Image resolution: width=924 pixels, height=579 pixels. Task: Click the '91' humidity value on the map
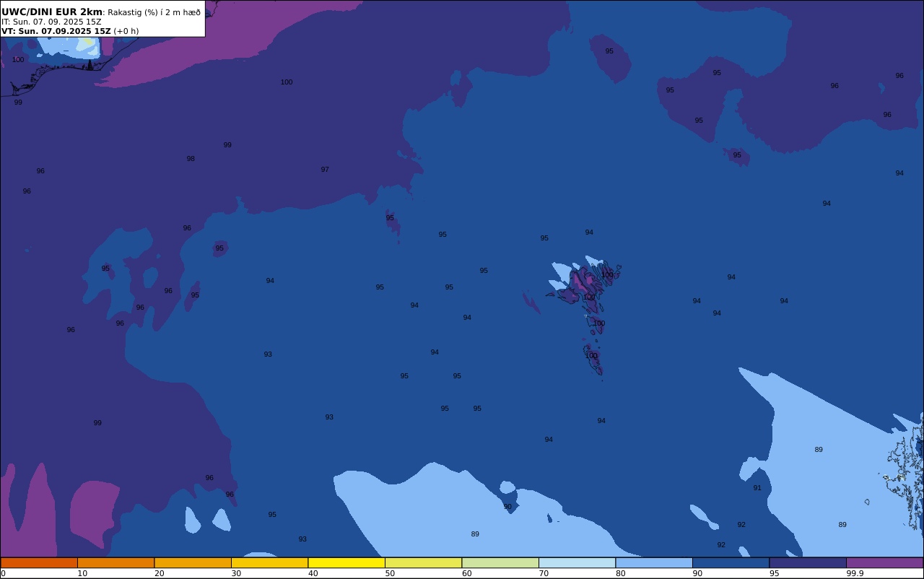(757, 488)
